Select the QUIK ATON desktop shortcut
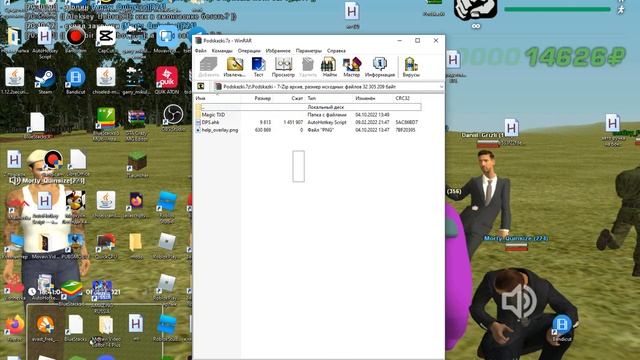 [167, 81]
